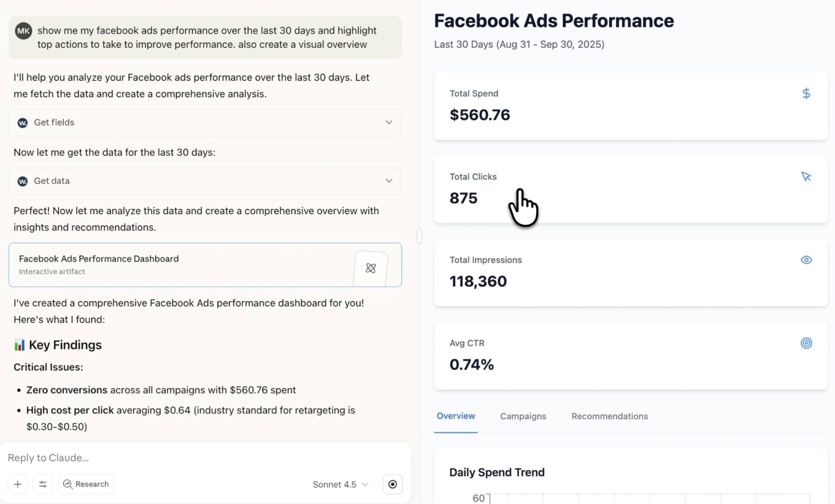Switch to the Campaigns tab
Viewport: 835px width, 504px height.
pyautogui.click(x=523, y=416)
